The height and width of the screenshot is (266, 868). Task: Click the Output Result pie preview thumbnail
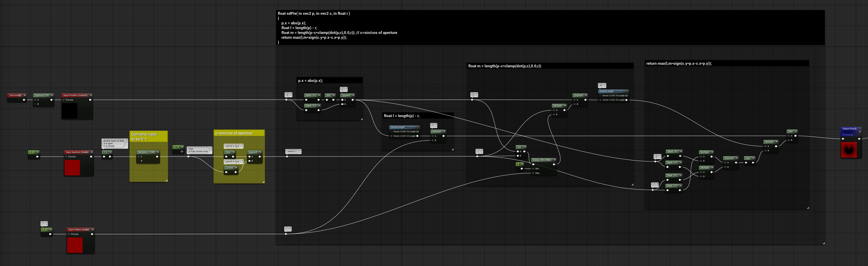pos(849,149)
